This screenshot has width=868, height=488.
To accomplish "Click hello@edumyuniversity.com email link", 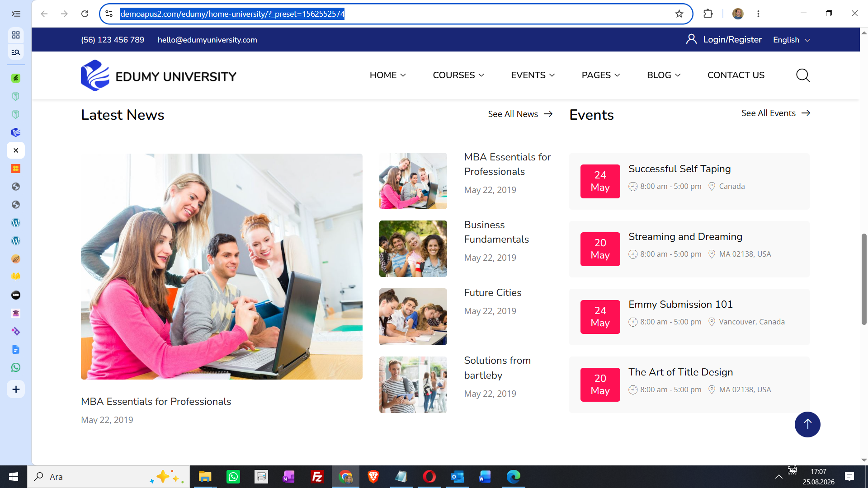I will click(207, 40).
